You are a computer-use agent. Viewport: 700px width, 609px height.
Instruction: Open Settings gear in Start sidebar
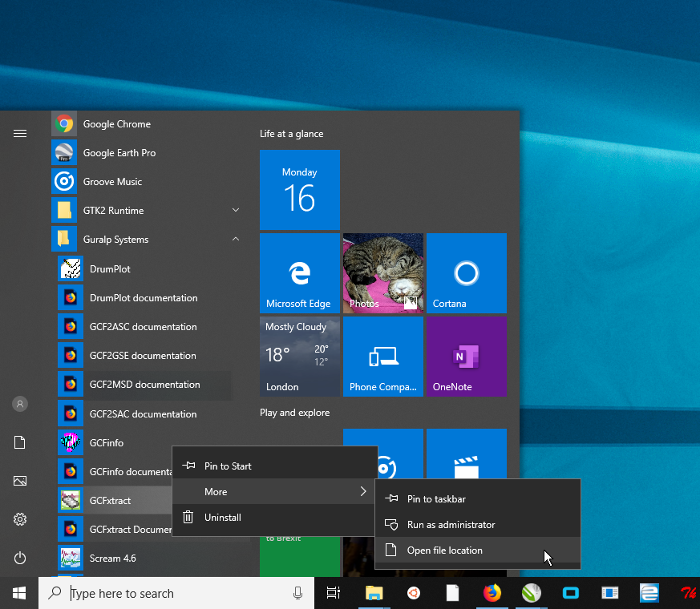[19, 519]
